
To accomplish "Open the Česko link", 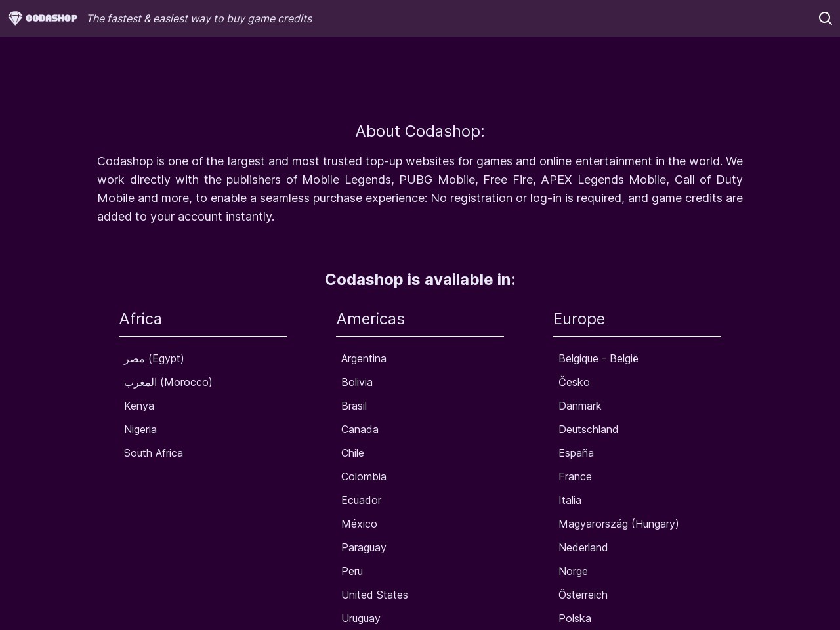I will click(574, 382).
